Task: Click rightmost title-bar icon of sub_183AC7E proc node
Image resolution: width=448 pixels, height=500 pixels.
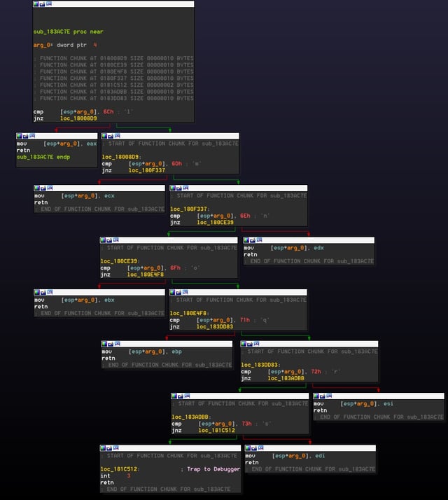Action: pyautogui.click(x=48, y=4)
